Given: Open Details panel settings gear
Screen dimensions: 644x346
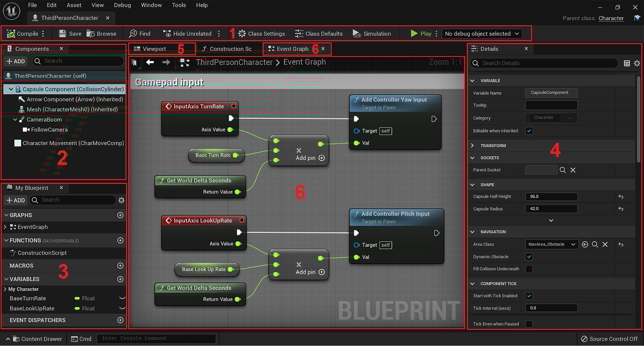Looking at the screenshot, I should tap(637, 63).
